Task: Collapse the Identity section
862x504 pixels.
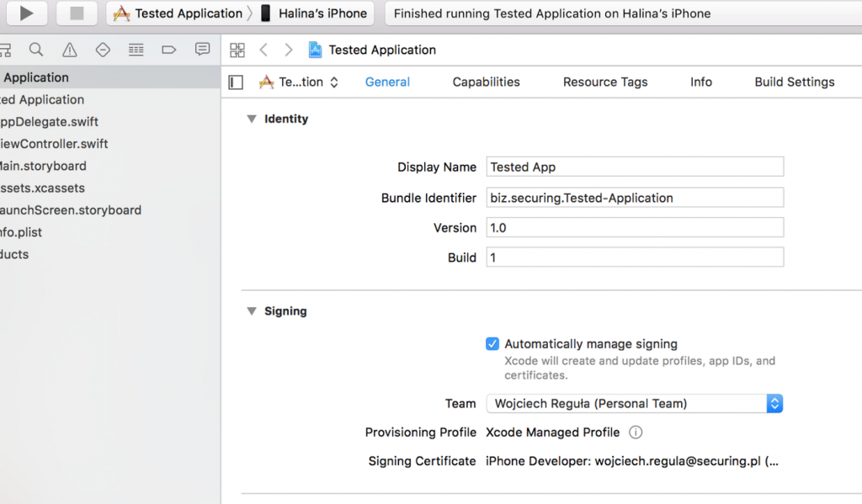Action: click(x=252, y=119)
